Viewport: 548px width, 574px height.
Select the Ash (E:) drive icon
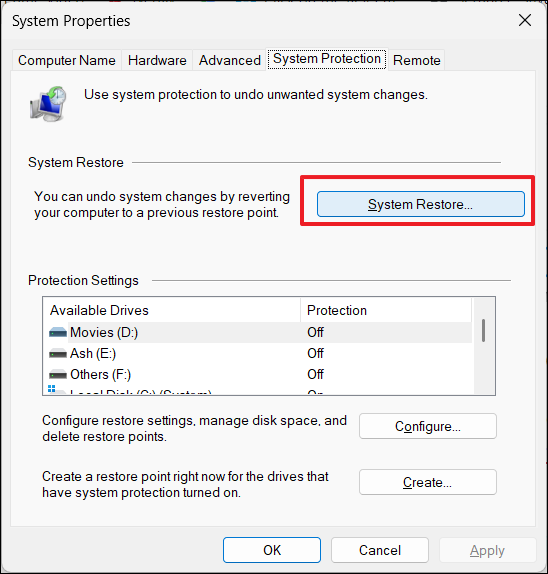coord(58,354)
